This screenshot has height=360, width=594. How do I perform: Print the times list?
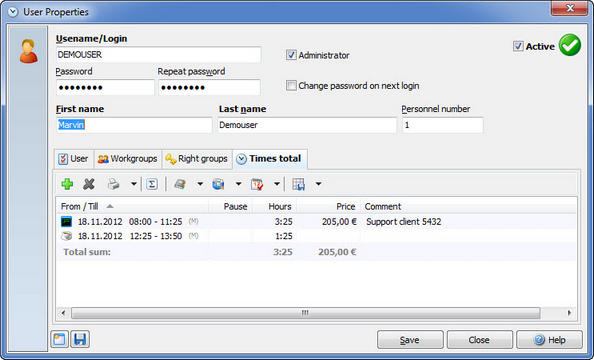pos(114,184)
